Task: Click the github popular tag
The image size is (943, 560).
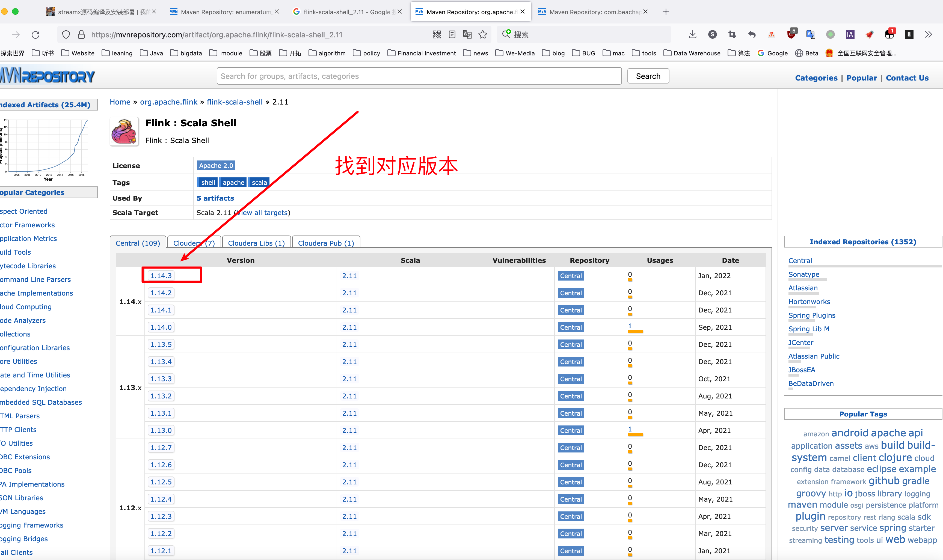Action: [x=884, y=481]
